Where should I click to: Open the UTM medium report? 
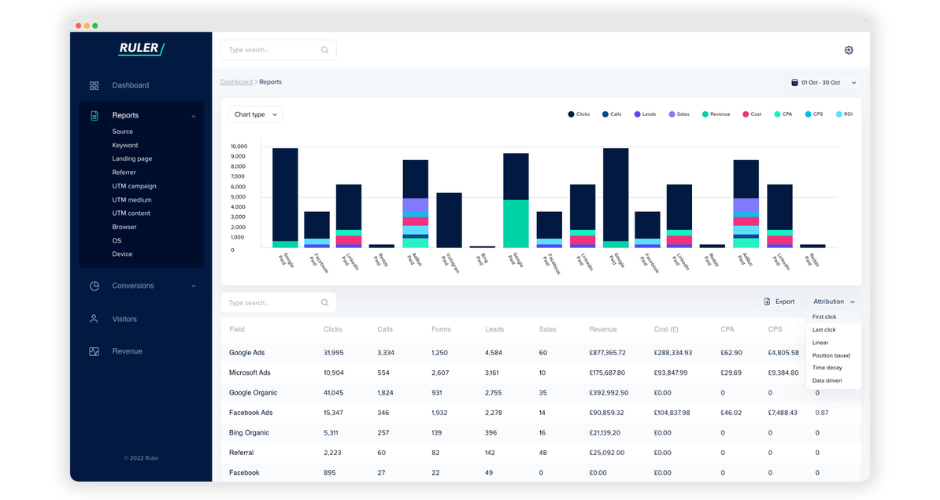(x=131, y=200)
